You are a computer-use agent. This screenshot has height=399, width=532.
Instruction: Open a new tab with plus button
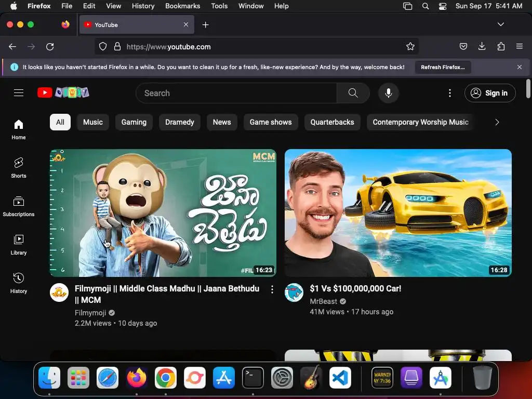205,25
